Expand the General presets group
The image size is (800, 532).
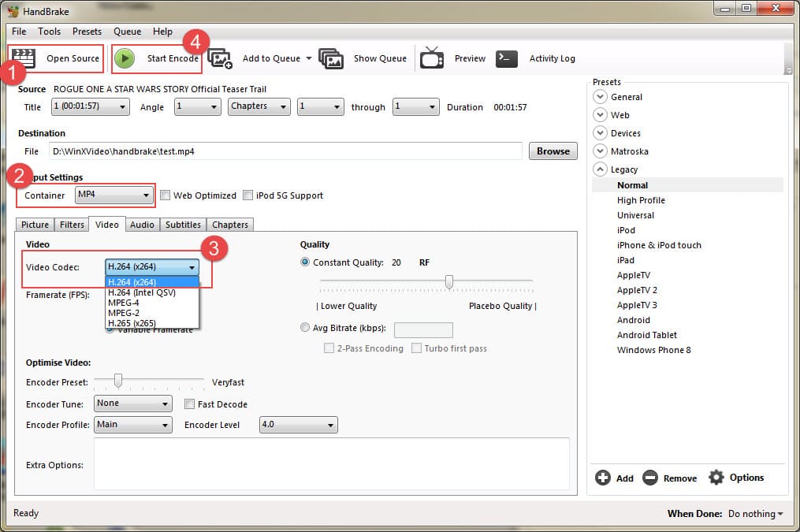[x=600, y=96]
